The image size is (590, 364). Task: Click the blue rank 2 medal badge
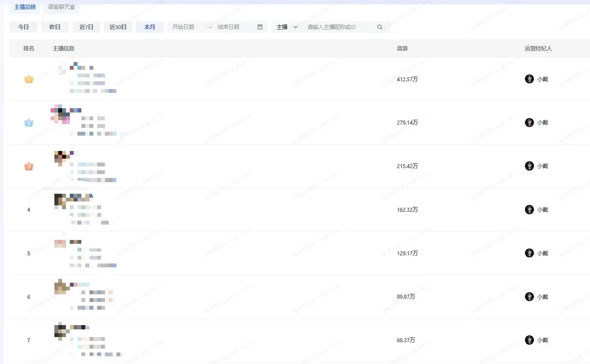(x=28, y=123)
